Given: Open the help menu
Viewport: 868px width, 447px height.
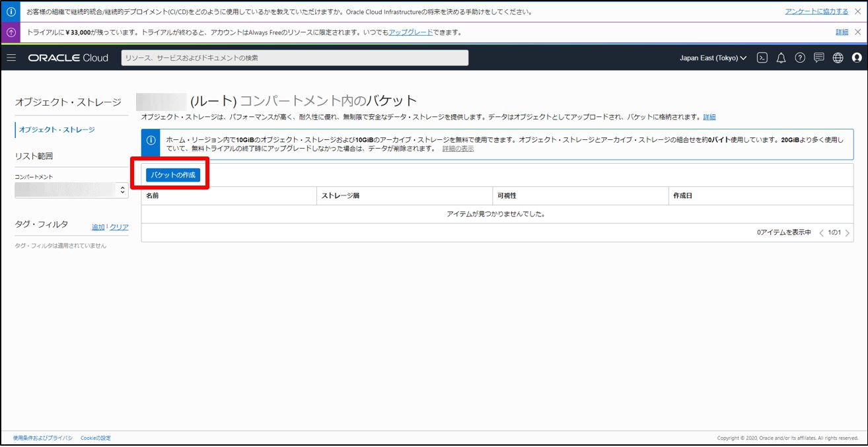Looking at the screenshot, I should (799, 57).
